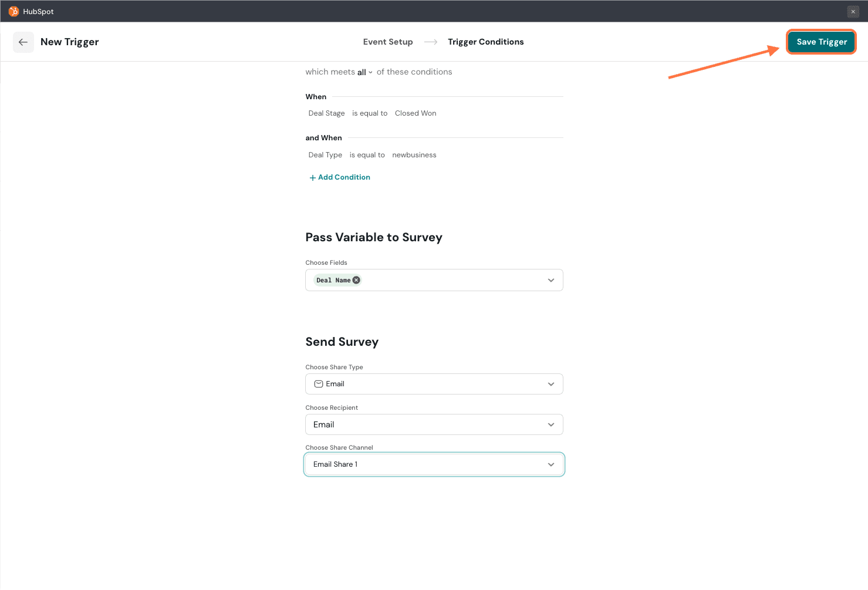This screenshot has height=590, width=868.
Task: Click the Deal Type condition property
Action: pyautogui.click(x=325, y=155)
